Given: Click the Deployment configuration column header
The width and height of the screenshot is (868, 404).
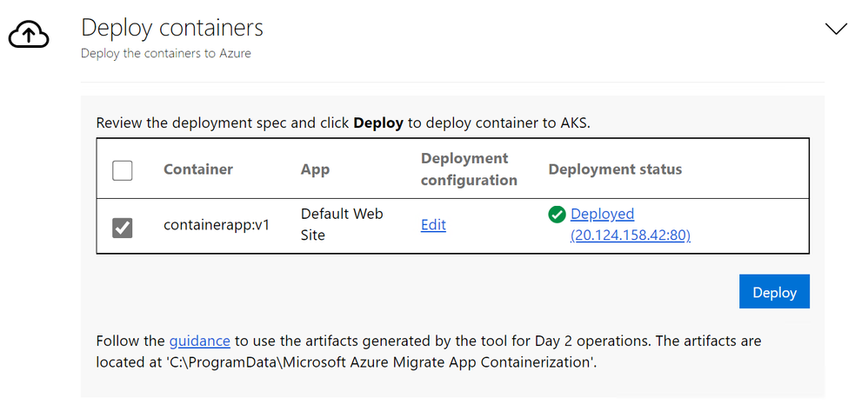Looking at the screenshot, I should click(469, 169).
